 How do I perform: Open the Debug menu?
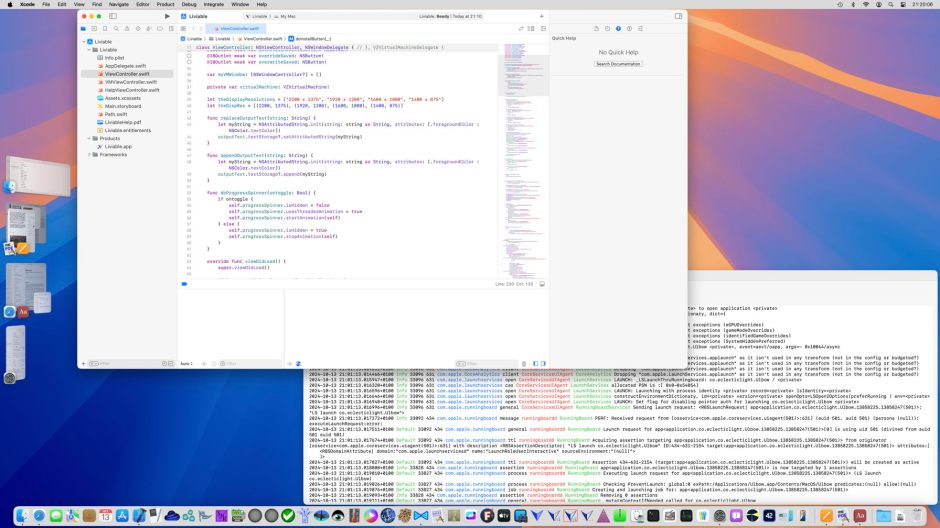coord(189,4)
